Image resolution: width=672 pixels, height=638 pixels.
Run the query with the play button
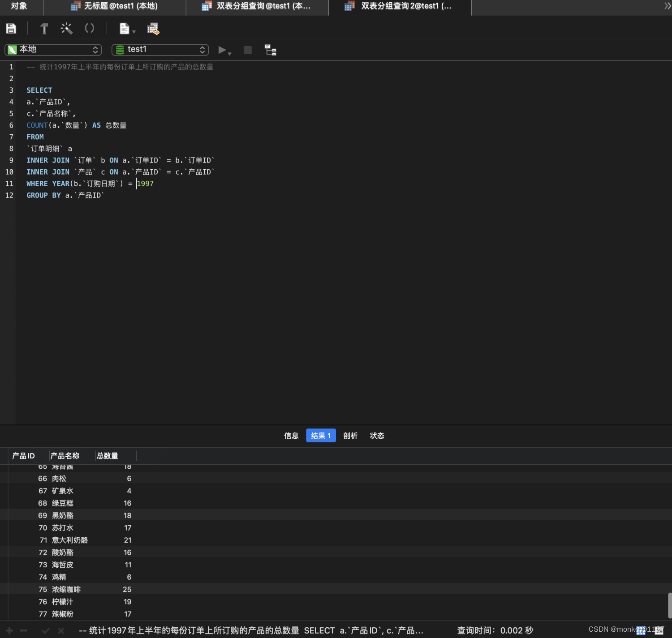pyautogui.click(x=222, y=50)
